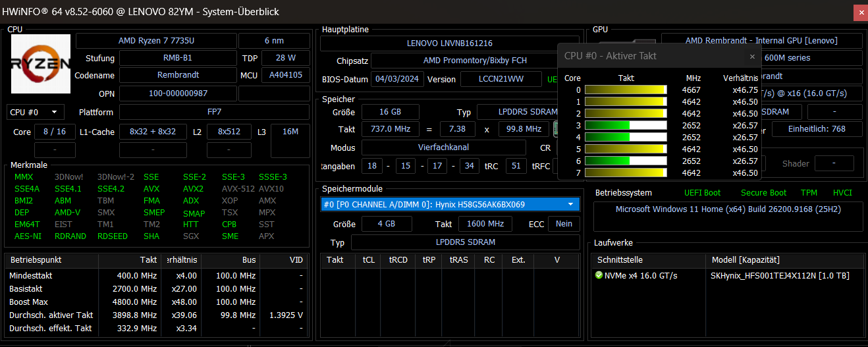The image size is (868, 347).
Task: Select the Codename Rembrandt field
Action: coord(178,75)
